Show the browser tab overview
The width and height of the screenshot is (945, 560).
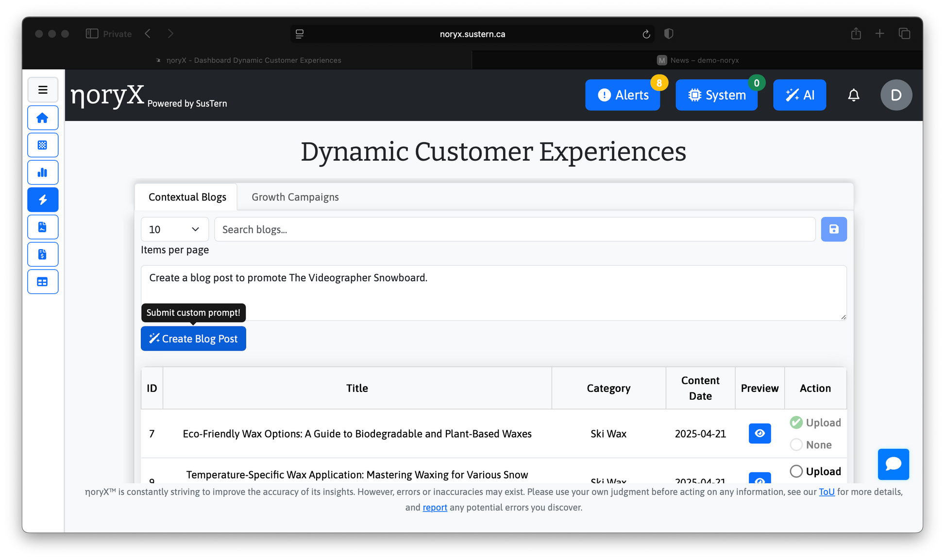coord(904,34)
